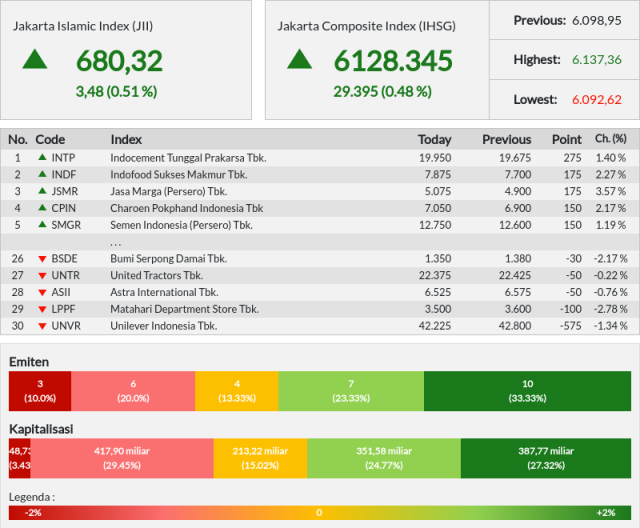The height and width of the screenshot is (528, 640).
Task: Click INDF previous price 7.700
Action: tap(518, 175)
